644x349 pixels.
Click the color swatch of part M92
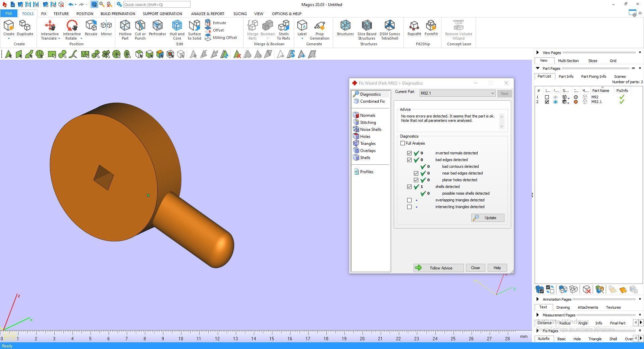click(x=576, y=97)
